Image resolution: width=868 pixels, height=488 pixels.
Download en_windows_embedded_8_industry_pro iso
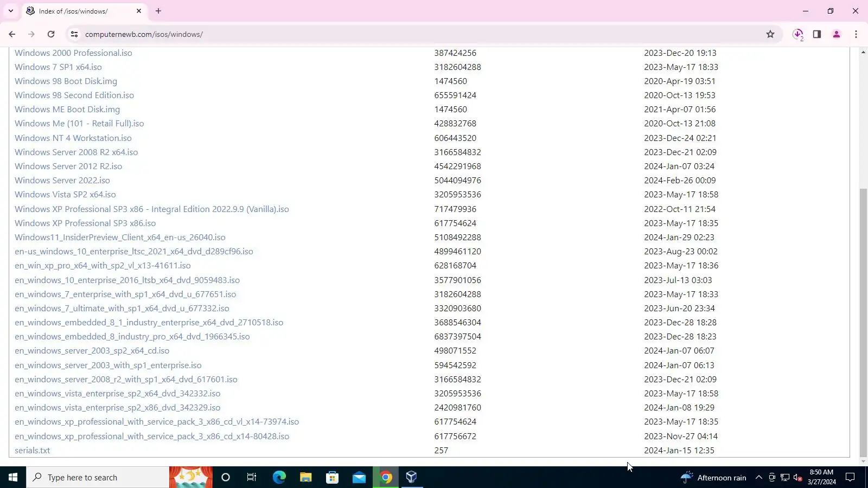pyautogui.click(x=132, y=337)
